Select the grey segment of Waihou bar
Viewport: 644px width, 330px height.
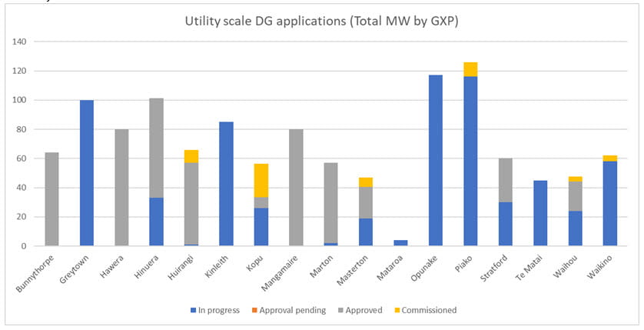(x=576, y=196)
